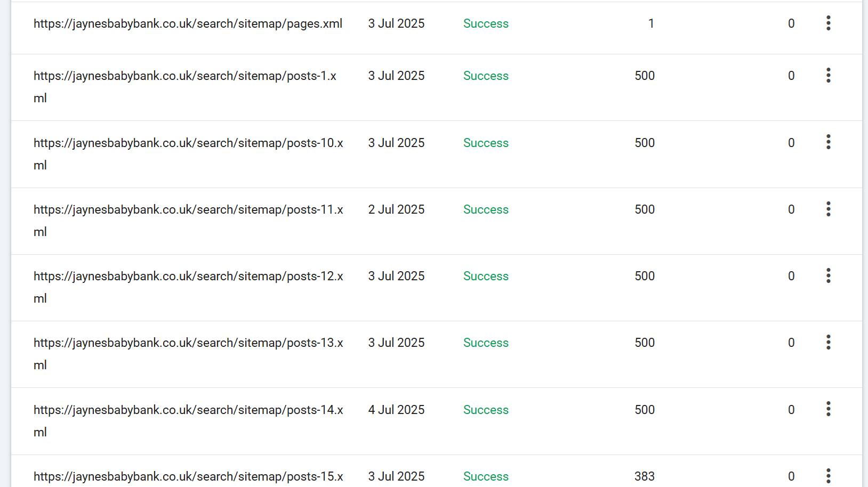Click the 0 videos value for pages.xml
Image resolution: width=868 pixels, height=487 pixels.
791,23
